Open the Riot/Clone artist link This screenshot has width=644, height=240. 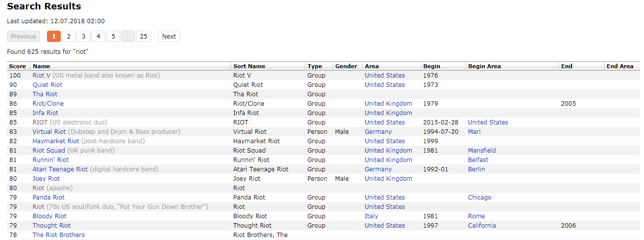click(x=48, y=104)
